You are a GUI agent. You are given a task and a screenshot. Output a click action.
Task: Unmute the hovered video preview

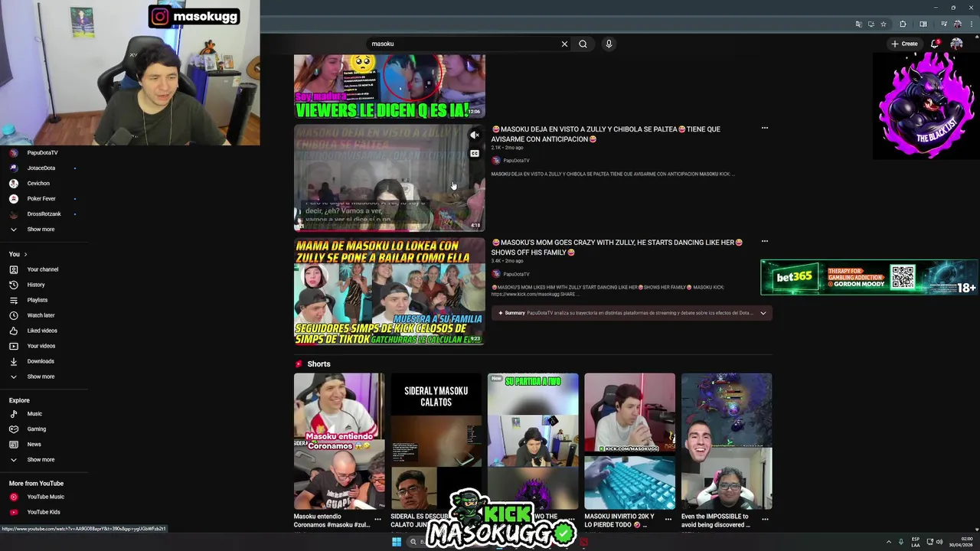[x=475, y=135]
